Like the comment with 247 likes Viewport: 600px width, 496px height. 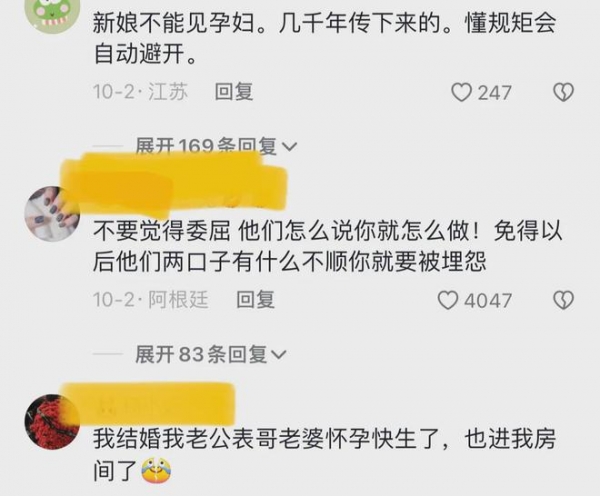pyautogui.click(x=461, y=93)
